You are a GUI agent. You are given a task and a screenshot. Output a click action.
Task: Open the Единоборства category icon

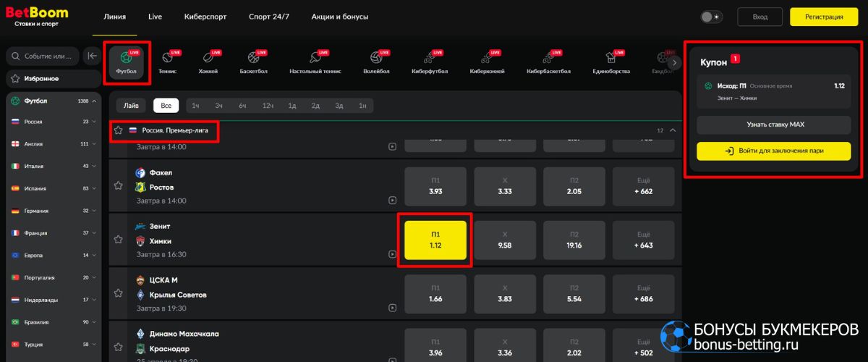pyautogui.click(x=611, y=62)
